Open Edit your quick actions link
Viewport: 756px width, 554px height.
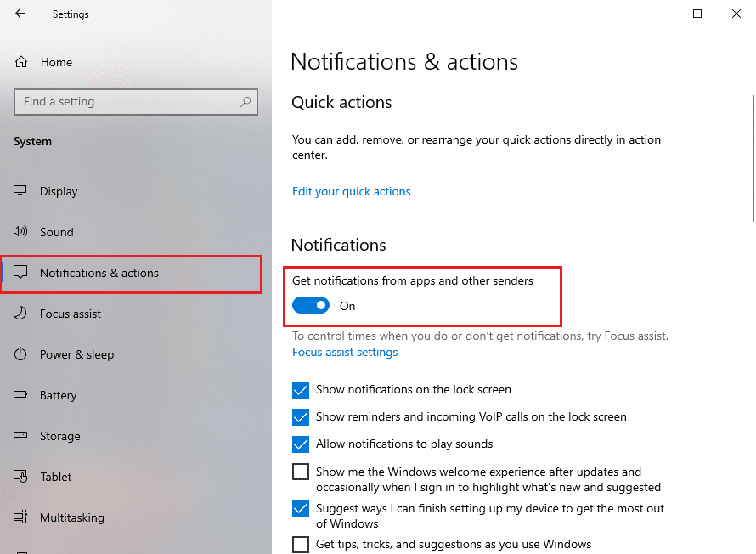click(x=351, y=191)
